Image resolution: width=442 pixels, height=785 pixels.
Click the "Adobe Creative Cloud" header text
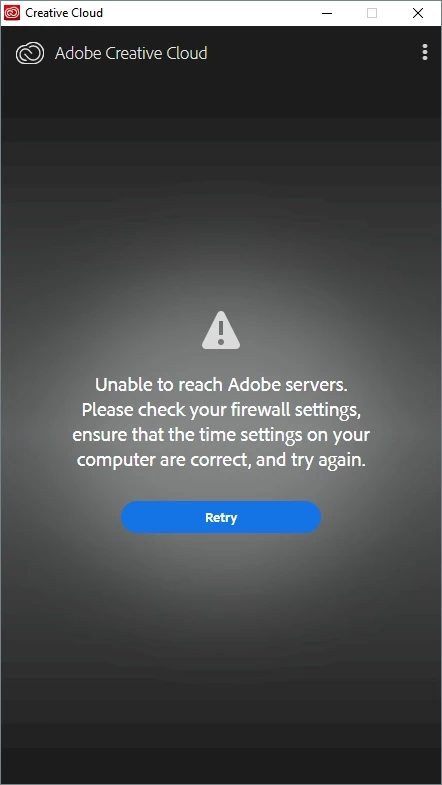[x=131, y=53]
